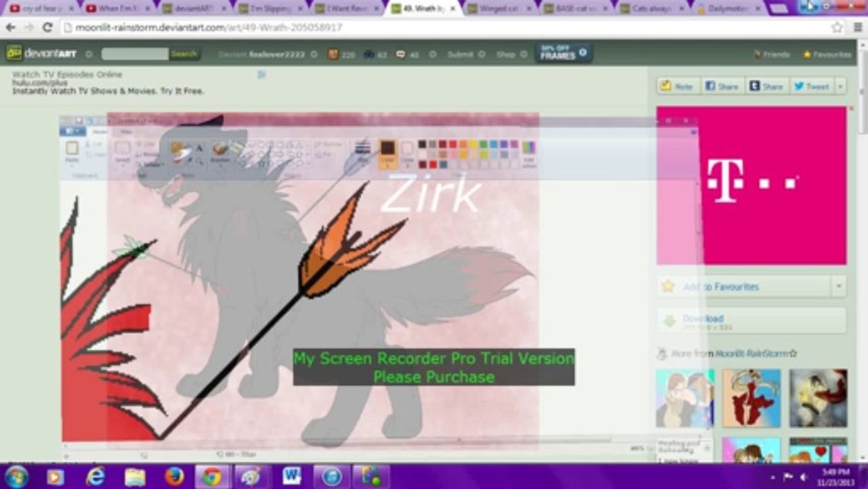Switch to the 'cry of fear' YouTube tab
The width and height of the screenshot is (868, 489).
42,9
